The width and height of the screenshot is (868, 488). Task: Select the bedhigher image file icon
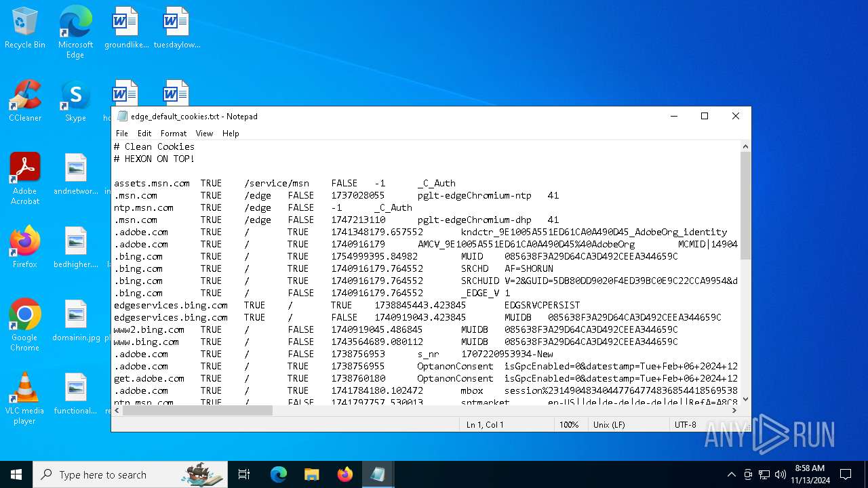point(75,247)
